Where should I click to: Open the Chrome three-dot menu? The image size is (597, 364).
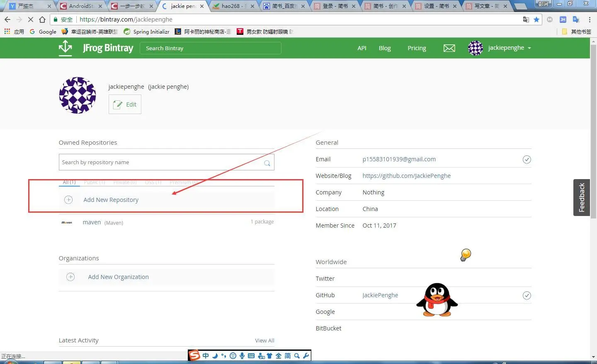(590, 19)
